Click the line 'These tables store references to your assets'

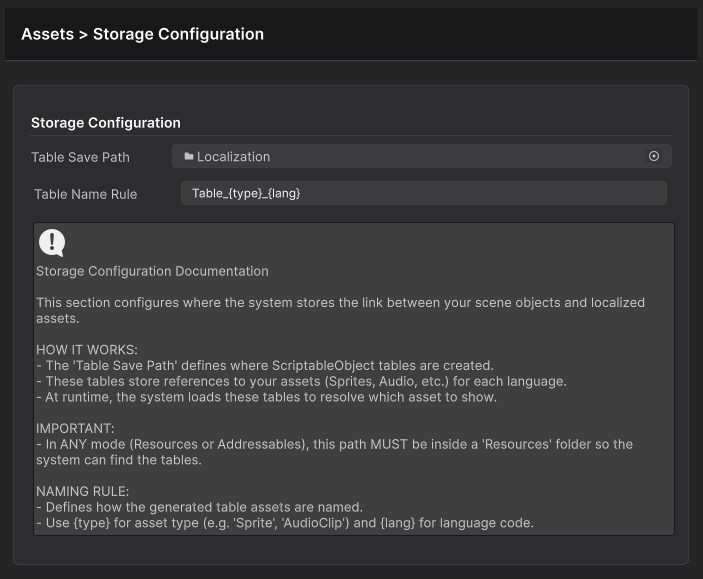click(301, 381)
